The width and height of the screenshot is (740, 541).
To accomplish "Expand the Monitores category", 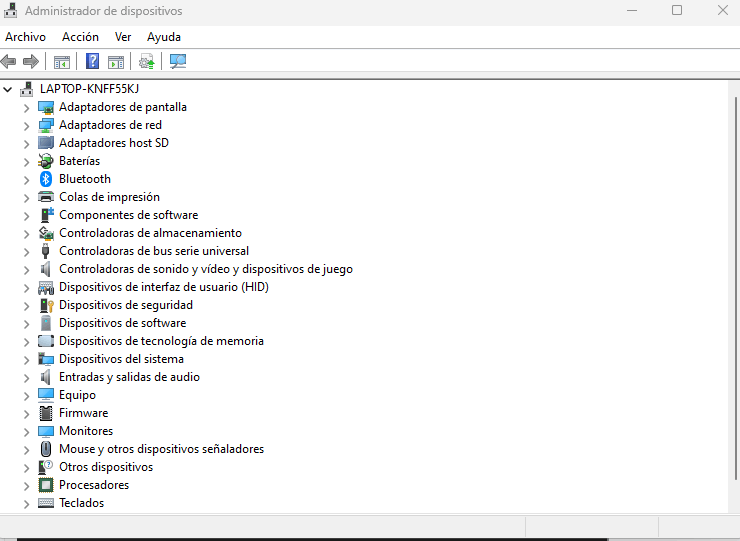I will [26, 432].
